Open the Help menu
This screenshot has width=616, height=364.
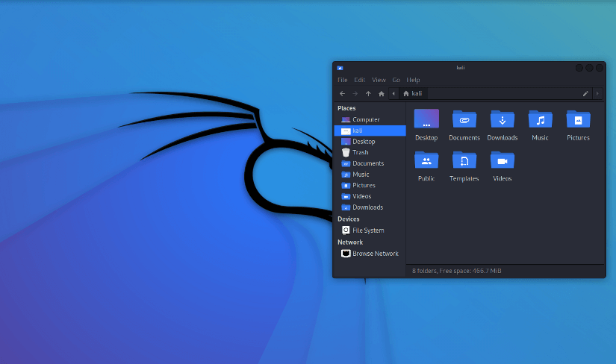point(413,80)
